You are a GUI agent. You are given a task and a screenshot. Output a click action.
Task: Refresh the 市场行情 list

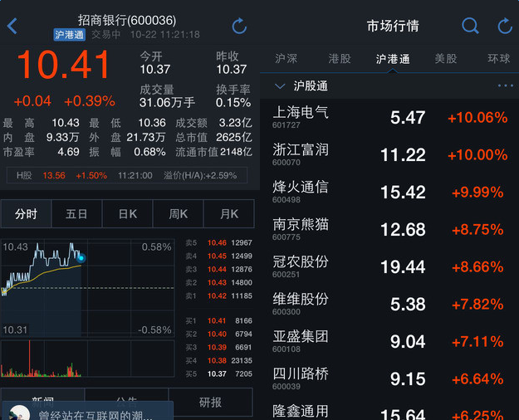click(505, 26)
